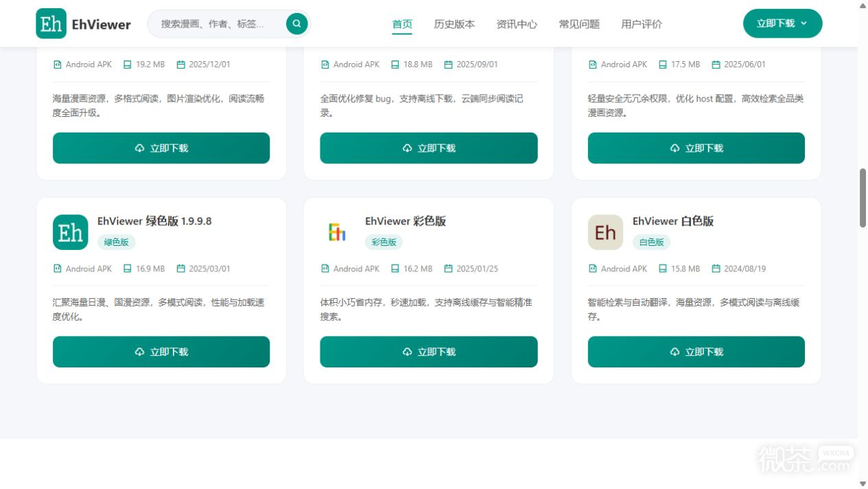The image size is (868, 489).
Task: Click the 2025/03/01 date text
Action: pos(210,269)
